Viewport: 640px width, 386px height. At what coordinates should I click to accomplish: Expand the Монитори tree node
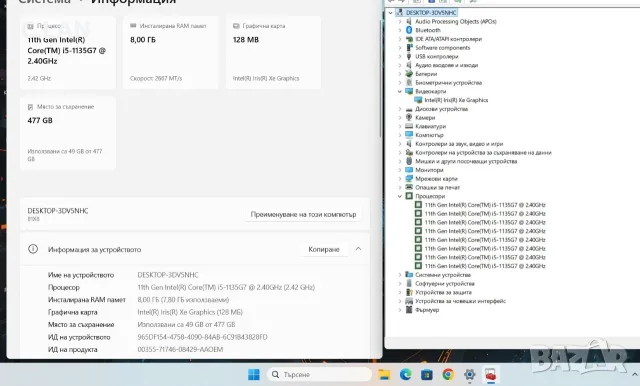tap(400, 170)
